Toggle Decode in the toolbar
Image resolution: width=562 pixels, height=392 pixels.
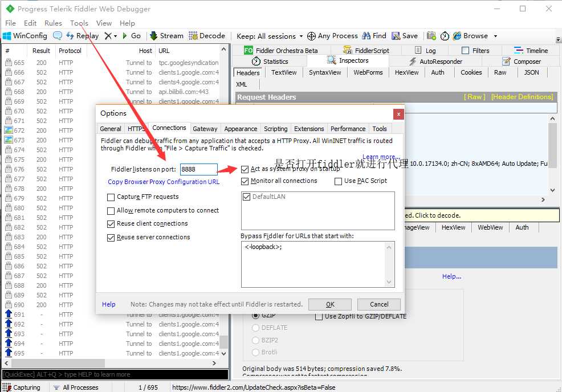(207, 36)
